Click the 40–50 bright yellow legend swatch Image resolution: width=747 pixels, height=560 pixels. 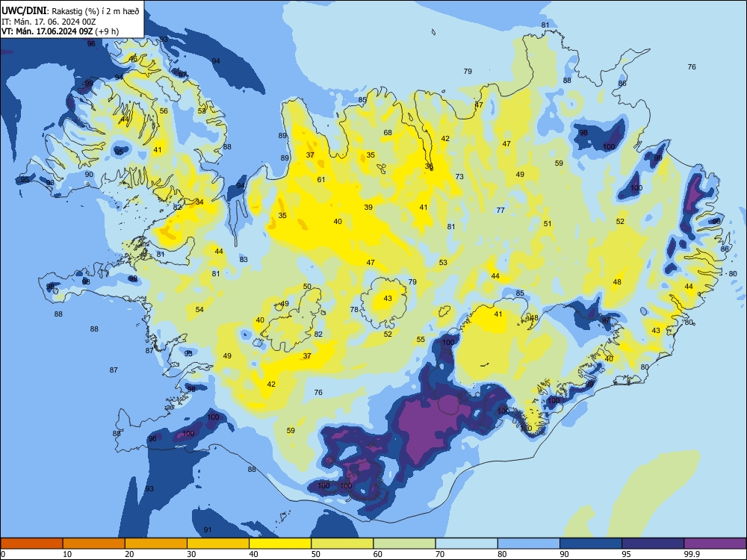coord(280,544)
